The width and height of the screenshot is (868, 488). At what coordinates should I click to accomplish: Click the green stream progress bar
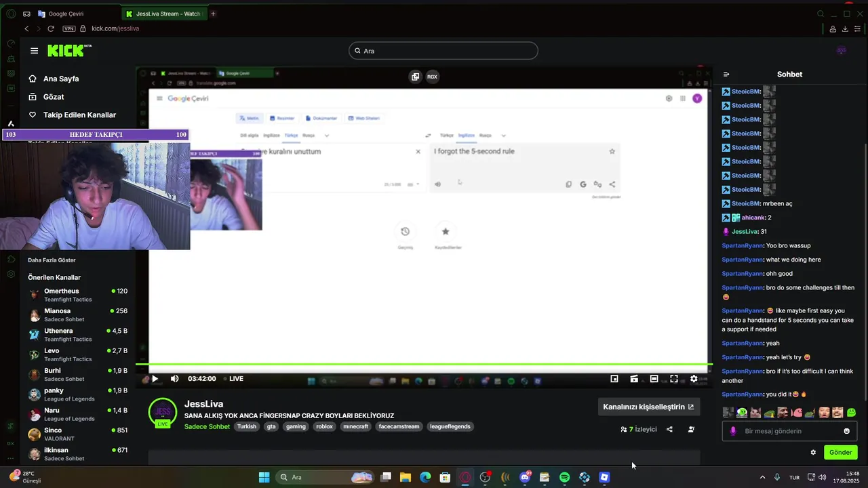point(424,365)
